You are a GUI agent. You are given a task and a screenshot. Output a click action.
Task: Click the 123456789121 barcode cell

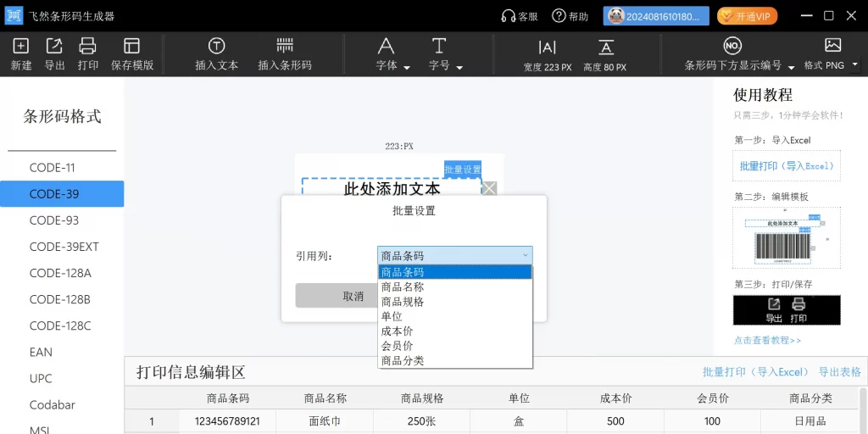click(x=227, y=421)
